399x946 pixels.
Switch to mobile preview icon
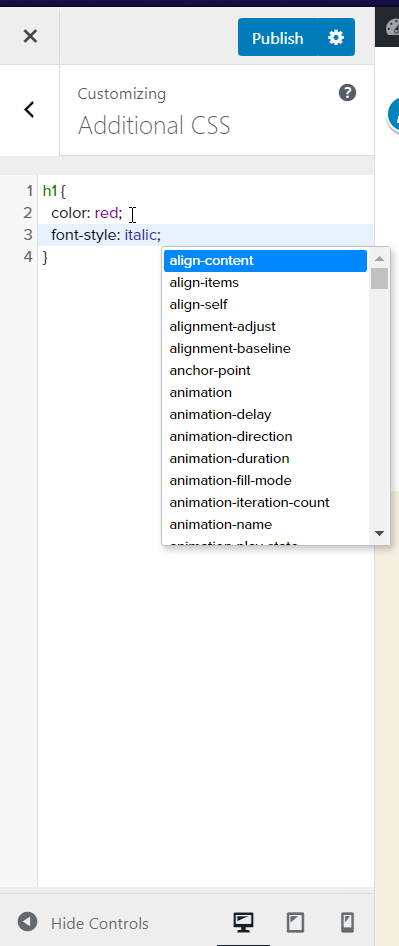pos(347,922)
